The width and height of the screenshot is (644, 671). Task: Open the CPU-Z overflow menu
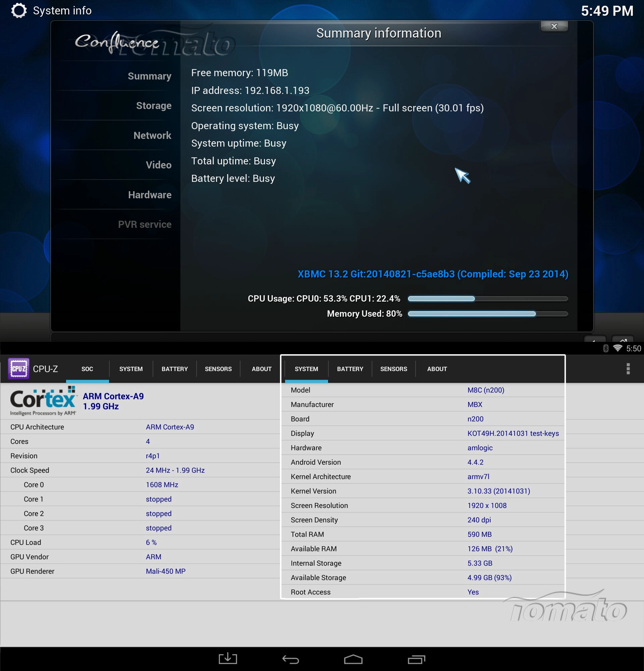[628, 369]
